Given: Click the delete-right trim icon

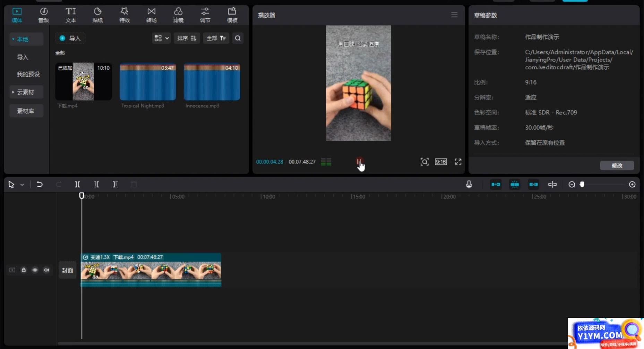Looking at the screenshot, I should 115,184.
